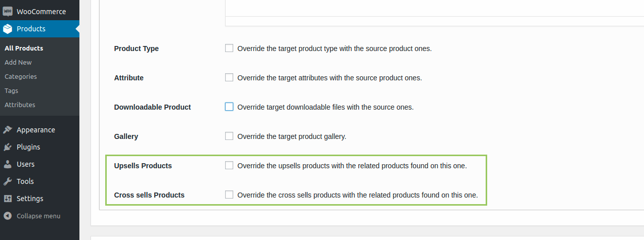
Task: Click the Appearance paintbrush icon
Action: 8,130
